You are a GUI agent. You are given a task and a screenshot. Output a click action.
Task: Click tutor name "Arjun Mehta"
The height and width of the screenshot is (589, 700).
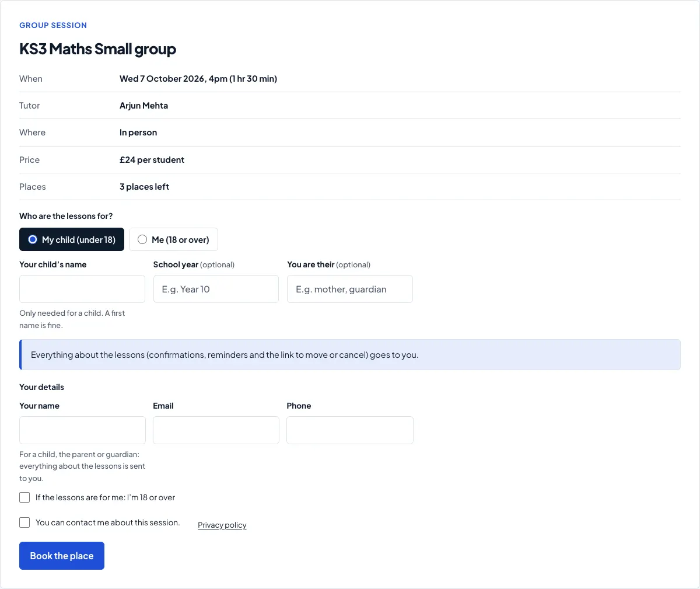pos(144,106)
